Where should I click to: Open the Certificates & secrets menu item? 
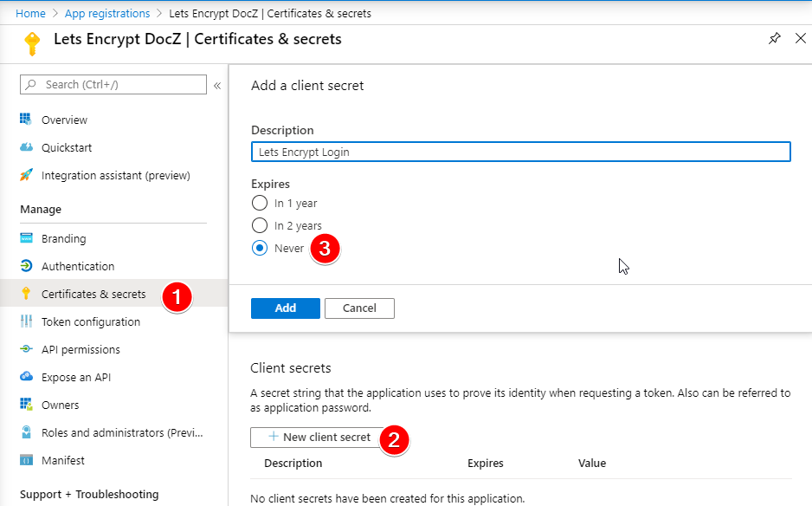pos(93,294)
